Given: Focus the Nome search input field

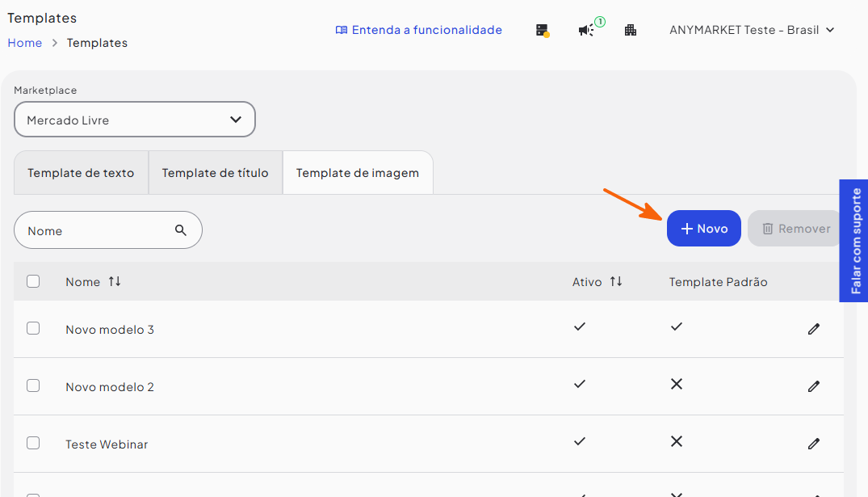Looking at the screenshot, I should tap(108, 230).
